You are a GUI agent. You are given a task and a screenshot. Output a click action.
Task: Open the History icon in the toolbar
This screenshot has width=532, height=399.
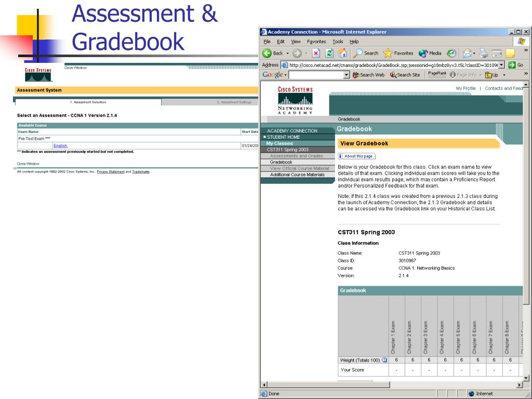(451, 54)
